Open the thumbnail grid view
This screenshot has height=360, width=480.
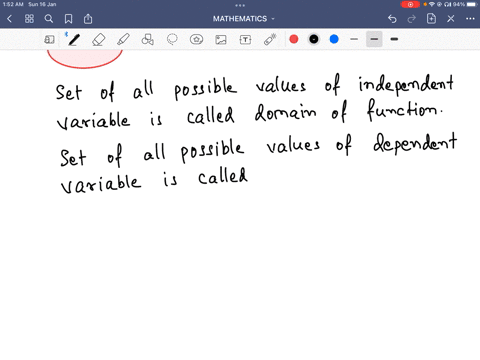pos(29,19)
